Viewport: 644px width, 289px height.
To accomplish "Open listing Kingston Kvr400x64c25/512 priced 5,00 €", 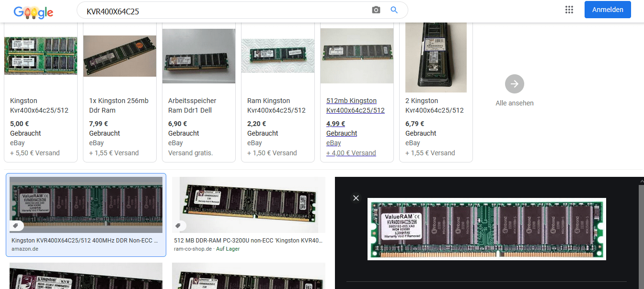I will pos(39,105).
